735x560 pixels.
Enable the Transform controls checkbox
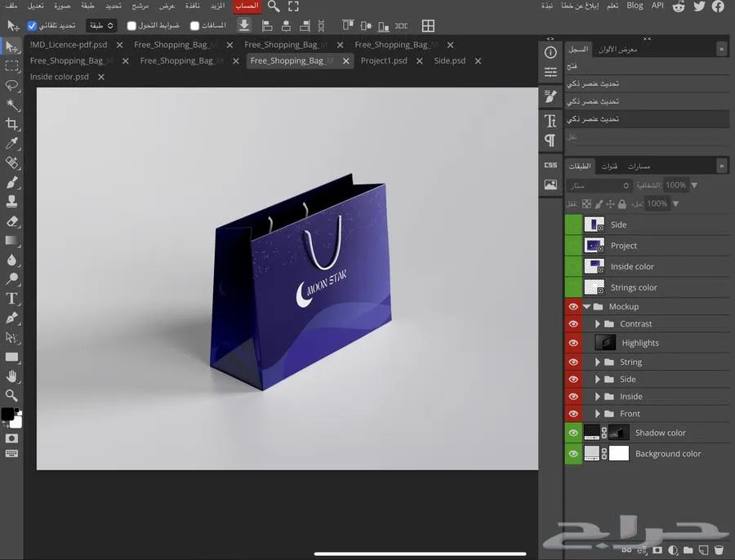tap(131, 25)
